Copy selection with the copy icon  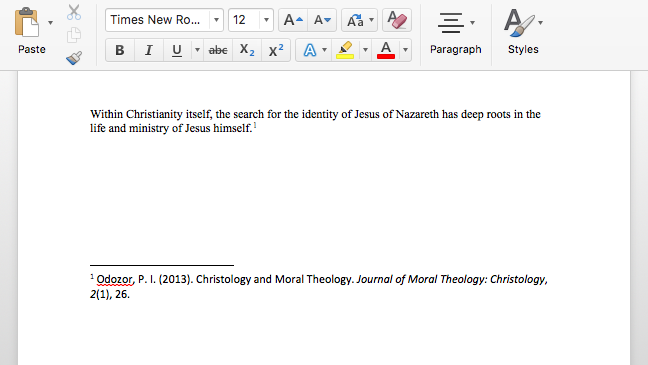point(74,35)
